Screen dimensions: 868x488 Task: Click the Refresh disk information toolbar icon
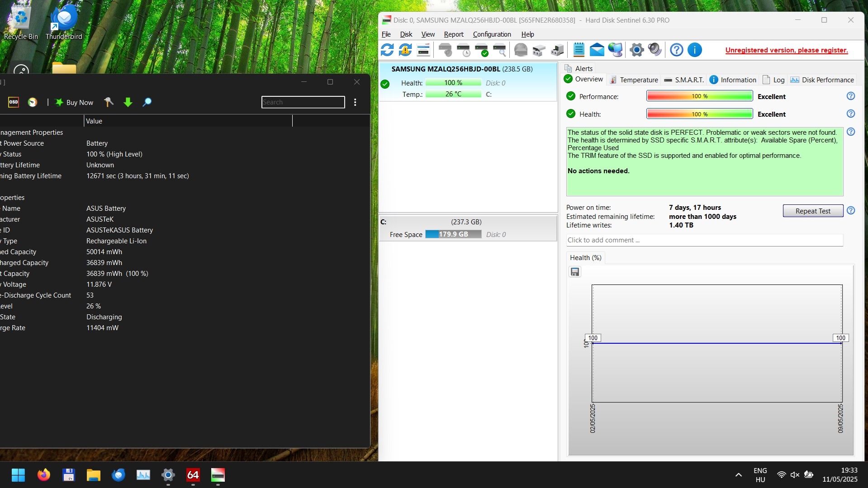point(387,50)
